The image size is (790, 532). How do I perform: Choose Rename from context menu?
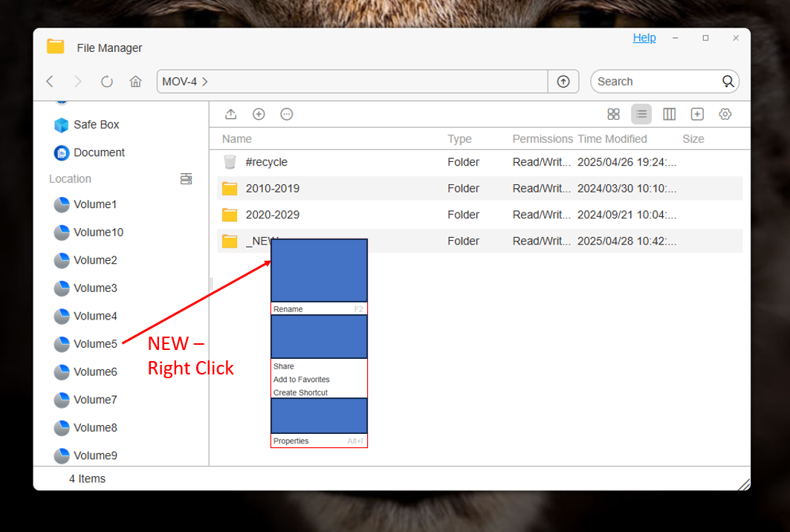[319, 309]
